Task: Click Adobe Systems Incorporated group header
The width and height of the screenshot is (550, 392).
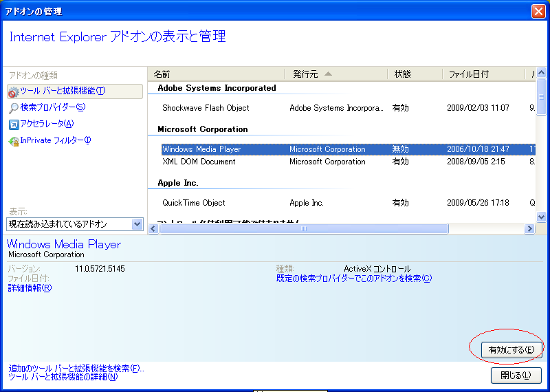Action: coord(217,88)
